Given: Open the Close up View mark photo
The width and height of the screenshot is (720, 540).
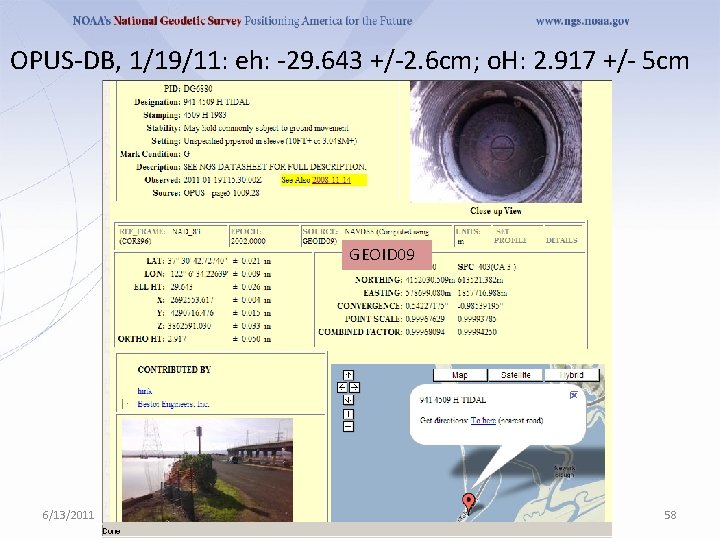Looking at the screenshot, I should (495, 142).
